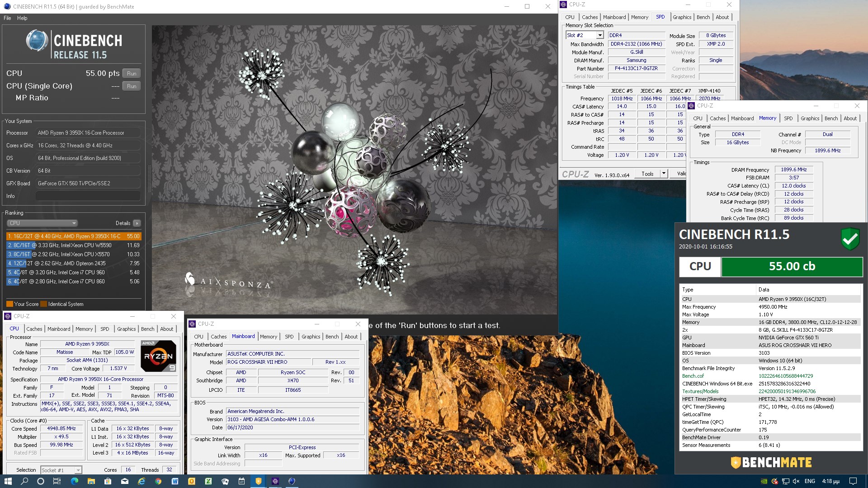Open NVIDIA tray icon
Image resolution: width=868 pixels, height=488 pixels.
pos(764,481)
